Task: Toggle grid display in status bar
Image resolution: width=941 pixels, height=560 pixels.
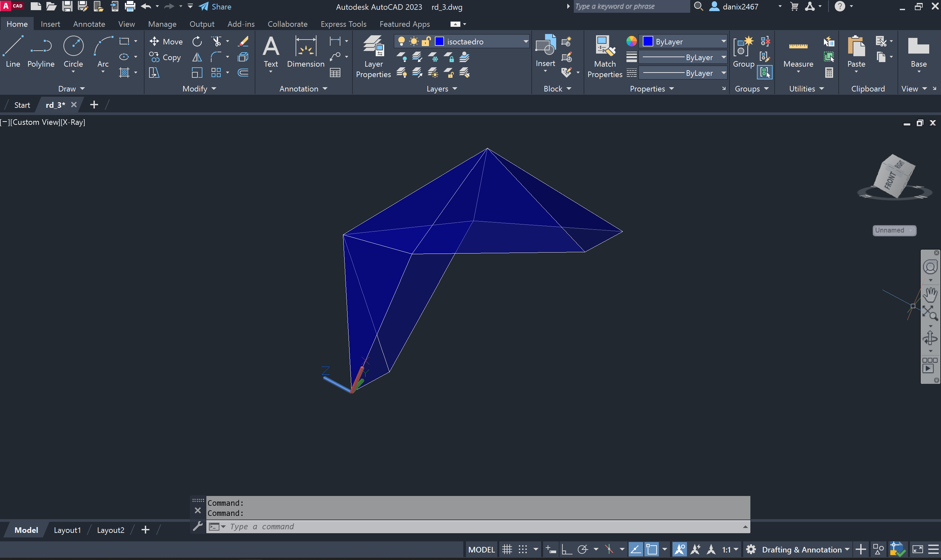Action: pos(507,550)
